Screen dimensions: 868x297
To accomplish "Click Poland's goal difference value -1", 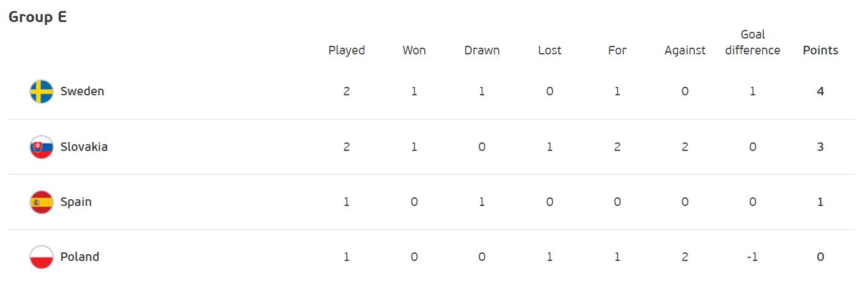I will 752,257.
